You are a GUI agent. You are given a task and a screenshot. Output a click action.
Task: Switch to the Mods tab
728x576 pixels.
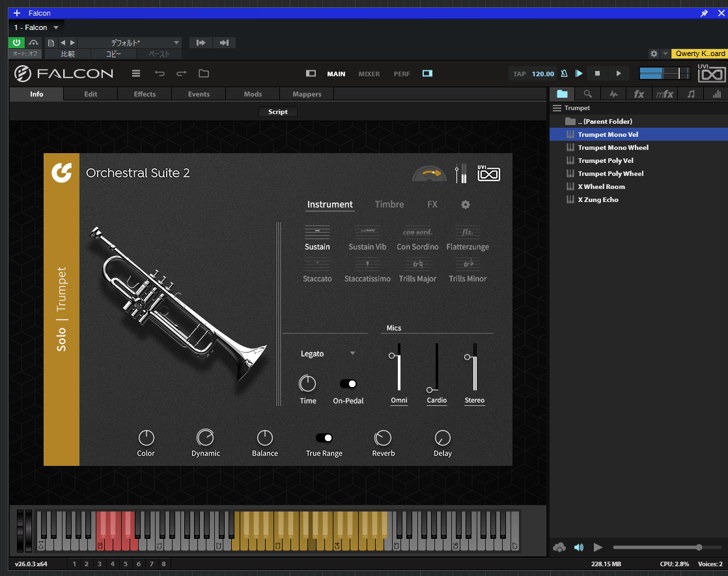tap(253, 94)
